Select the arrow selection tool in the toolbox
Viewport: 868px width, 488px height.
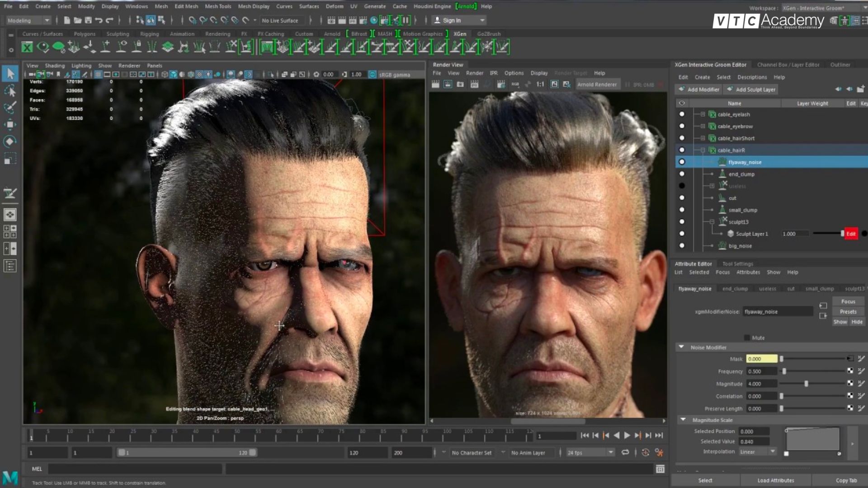10,73
